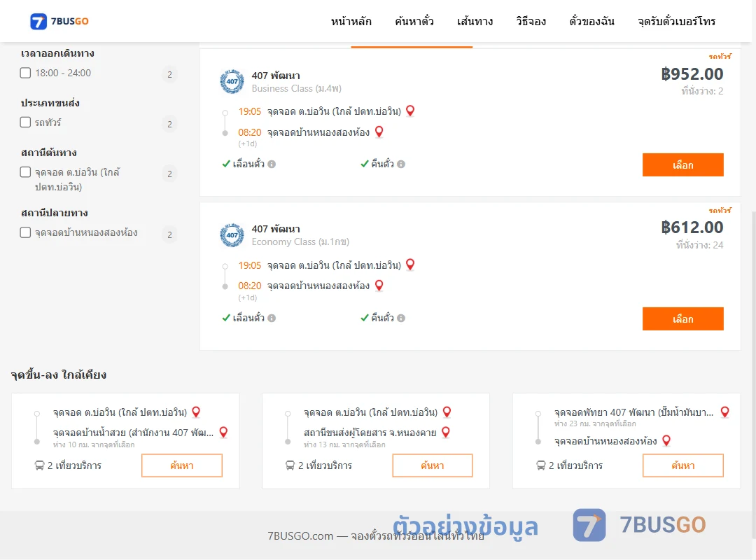Open map pin for 19:05 stop, Economy Class
This screenshot has width=756, height=560.
[x=410, y=265]
